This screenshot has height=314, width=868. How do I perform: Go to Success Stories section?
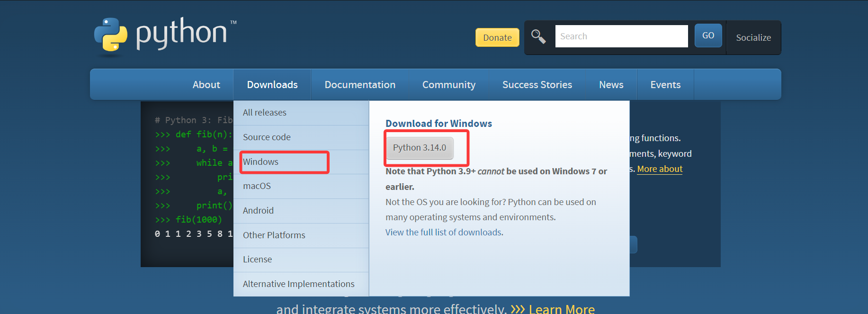tap(537, 85)
